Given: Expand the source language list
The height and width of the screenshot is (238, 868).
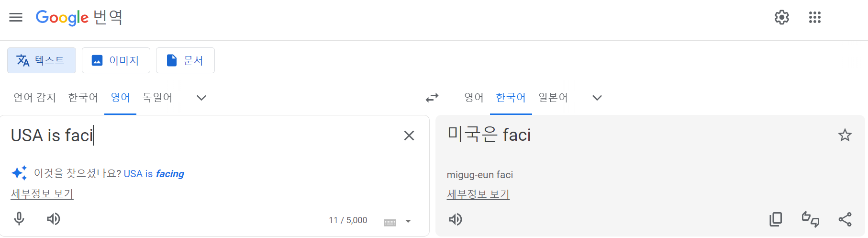Looking at the screenshot, I should click(201, 98).
